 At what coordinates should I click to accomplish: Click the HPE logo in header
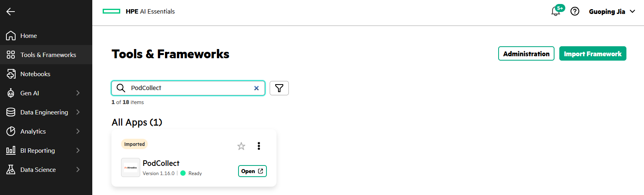tap(111, 11)
